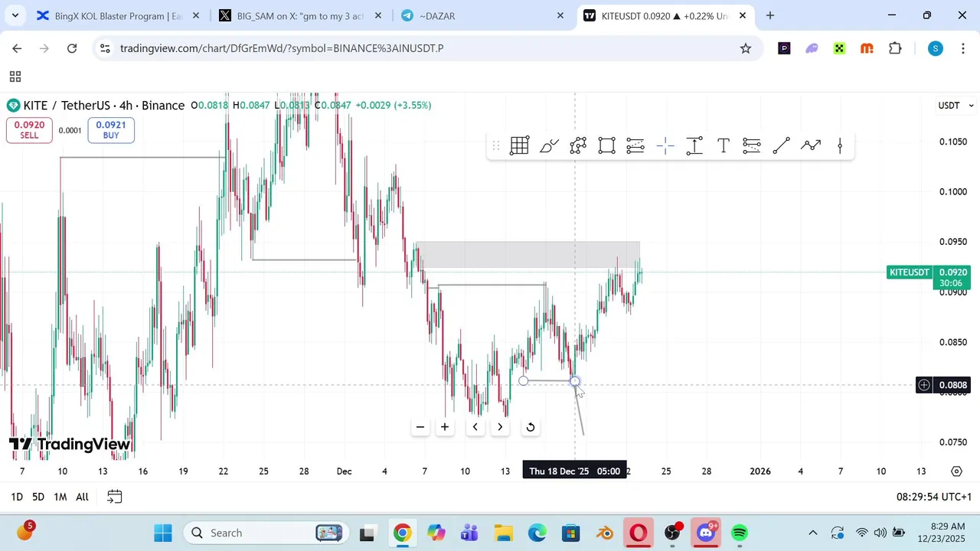Image resolution: width=980 pixels, height=551 pixels.
Task: Switch to the ~DAZAR Telegram tab
Action: [483, 15]
